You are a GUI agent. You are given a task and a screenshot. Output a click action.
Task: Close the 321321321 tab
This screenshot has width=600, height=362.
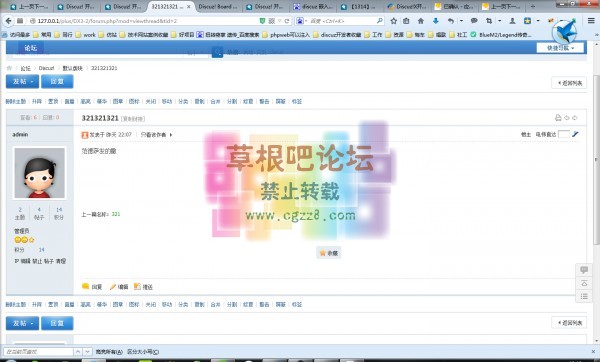pyautogui.click(x=188, y=7)
